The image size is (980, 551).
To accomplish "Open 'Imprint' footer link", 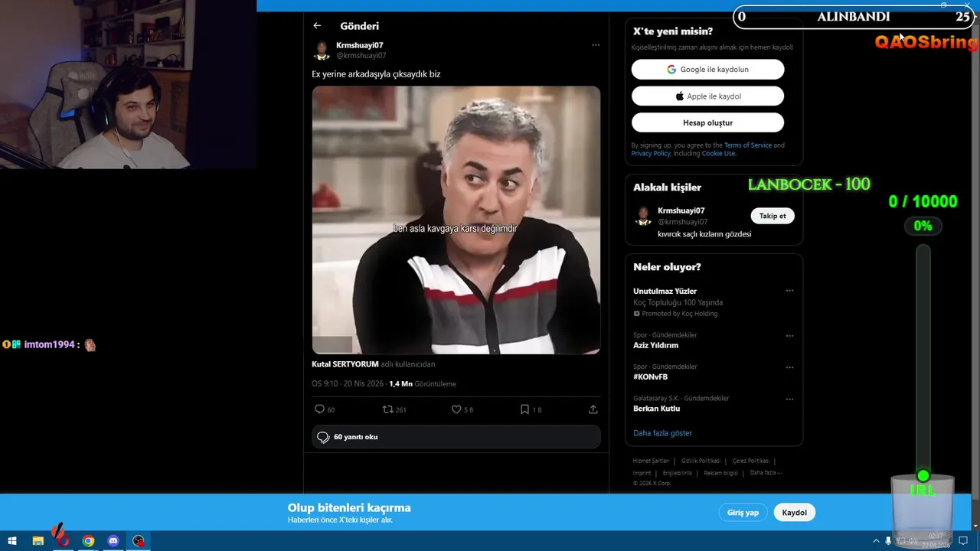I will pyautogui.click(x=642, y=473).
